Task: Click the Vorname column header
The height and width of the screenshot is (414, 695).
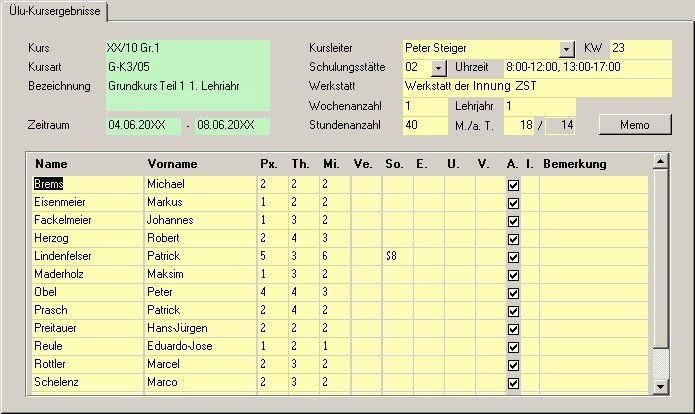Action: click(173, 164)
